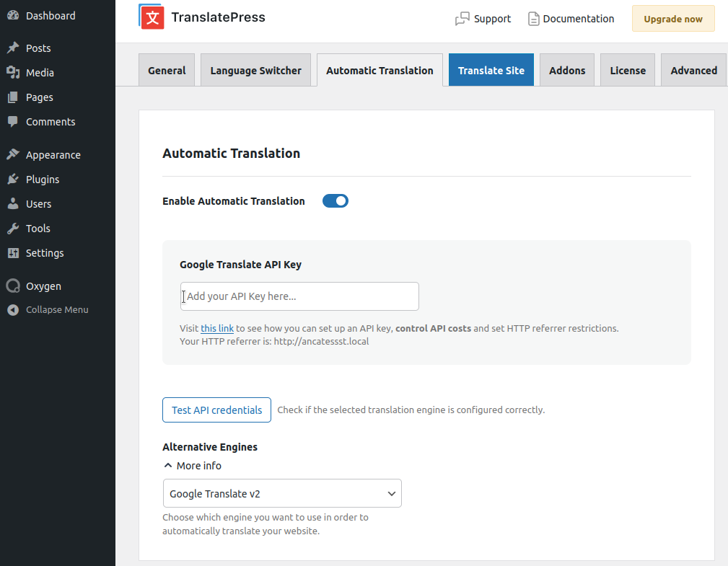Click inside the Google Translate API Key field
Viewport: 728px width, 566px height.
[x=299, y=296]
